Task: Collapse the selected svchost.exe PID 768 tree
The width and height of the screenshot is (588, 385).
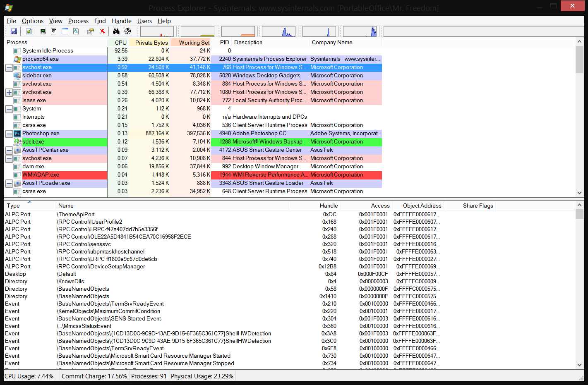Action: click(9, 67)
